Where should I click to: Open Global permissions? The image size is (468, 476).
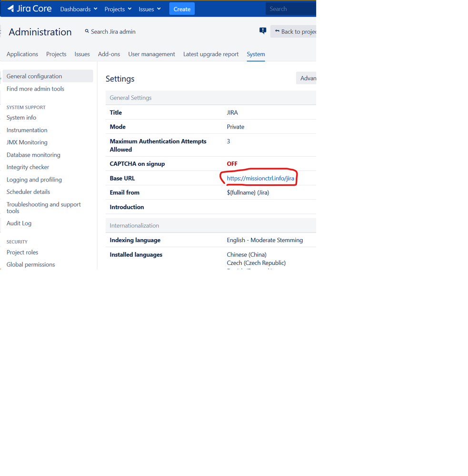coord(30,264)
